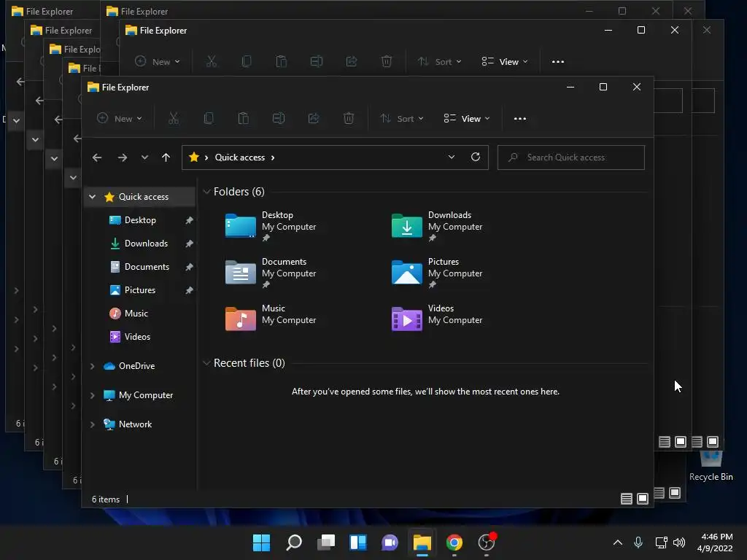Select the Videos folder icon in content area
This screenshot has width=747, height=560.
[x=406, y=319]
